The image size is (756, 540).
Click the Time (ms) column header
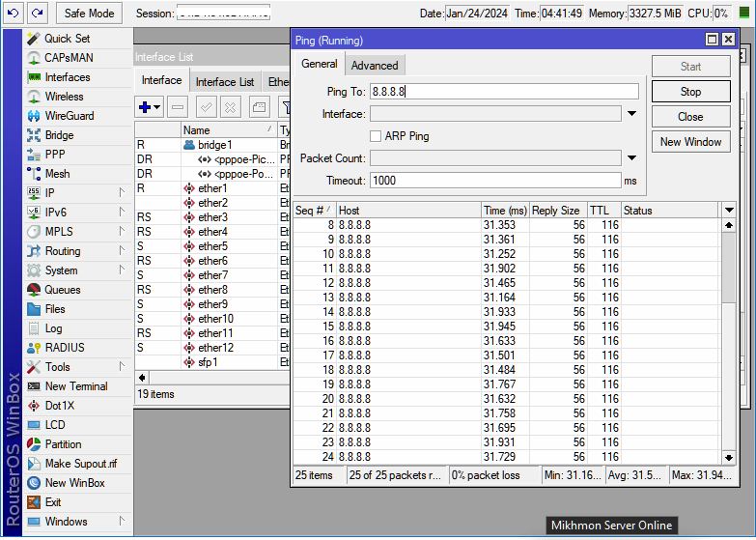pos(505,211)
